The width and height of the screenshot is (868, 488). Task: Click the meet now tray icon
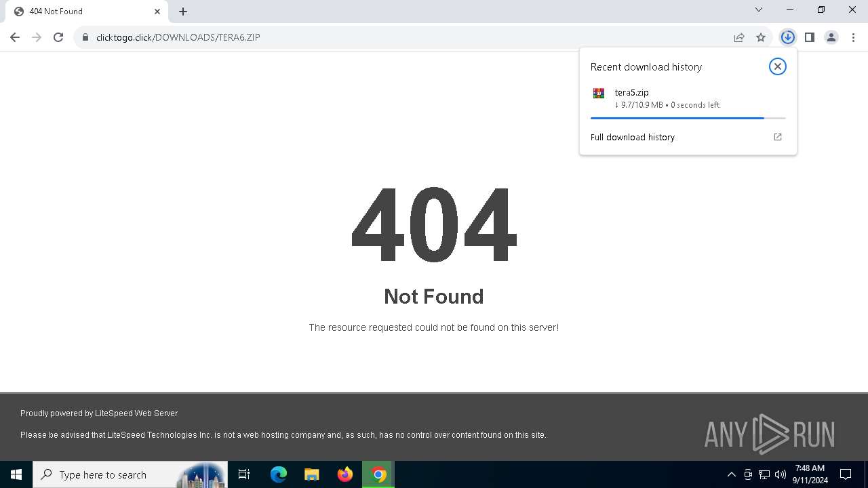click(x=748, y=474)
